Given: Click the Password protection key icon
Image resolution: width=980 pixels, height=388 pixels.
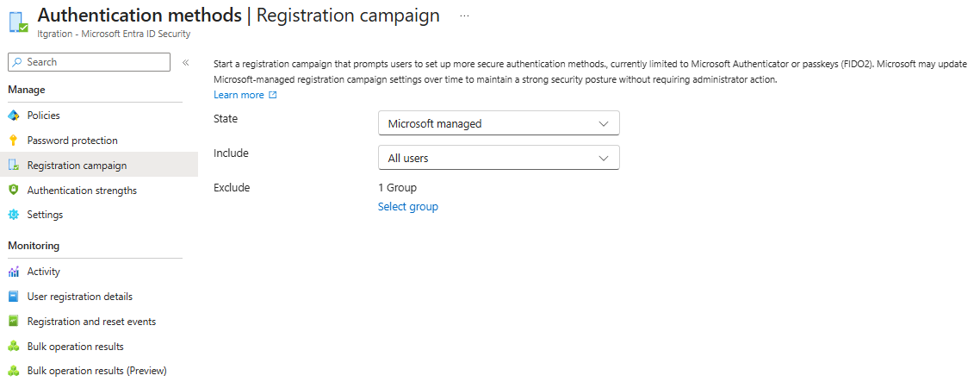Looking at the screenshot, I should point(14,141).
